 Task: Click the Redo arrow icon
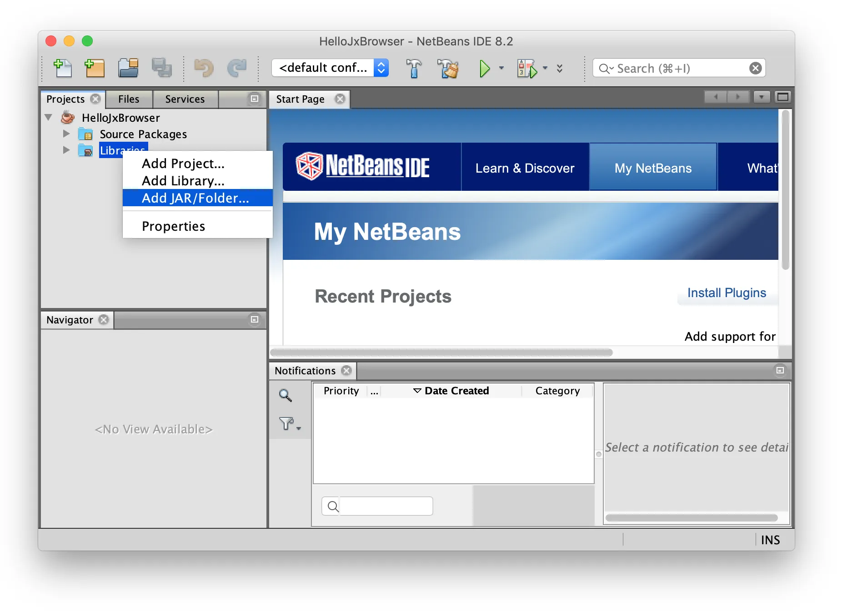coord(236,68)
